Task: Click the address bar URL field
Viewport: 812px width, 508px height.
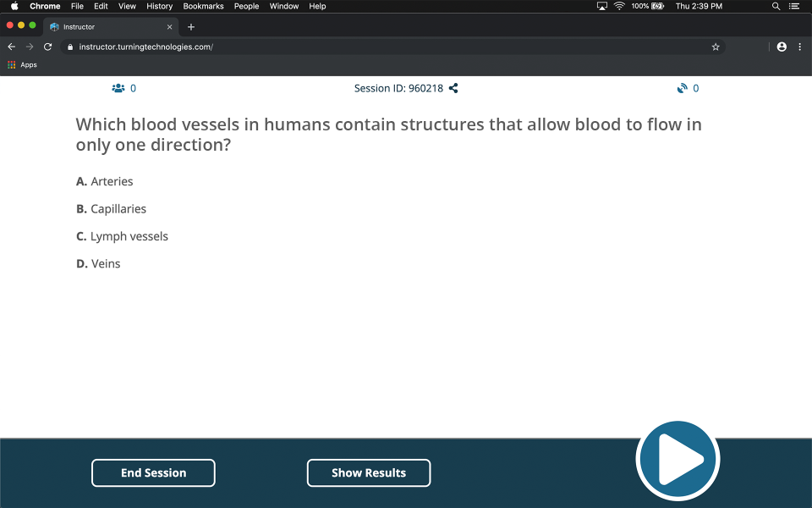Action: tap(393, 47)
